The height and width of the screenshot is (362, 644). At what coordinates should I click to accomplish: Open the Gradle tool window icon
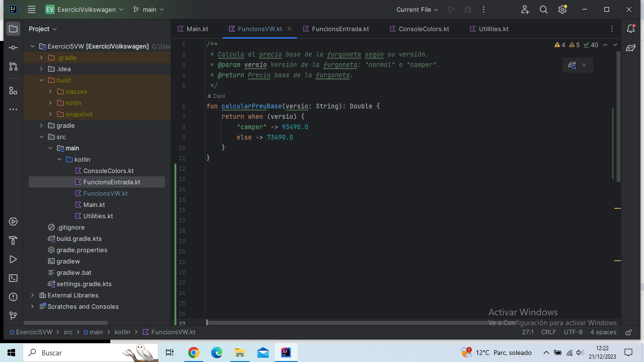tap(631, 48)
